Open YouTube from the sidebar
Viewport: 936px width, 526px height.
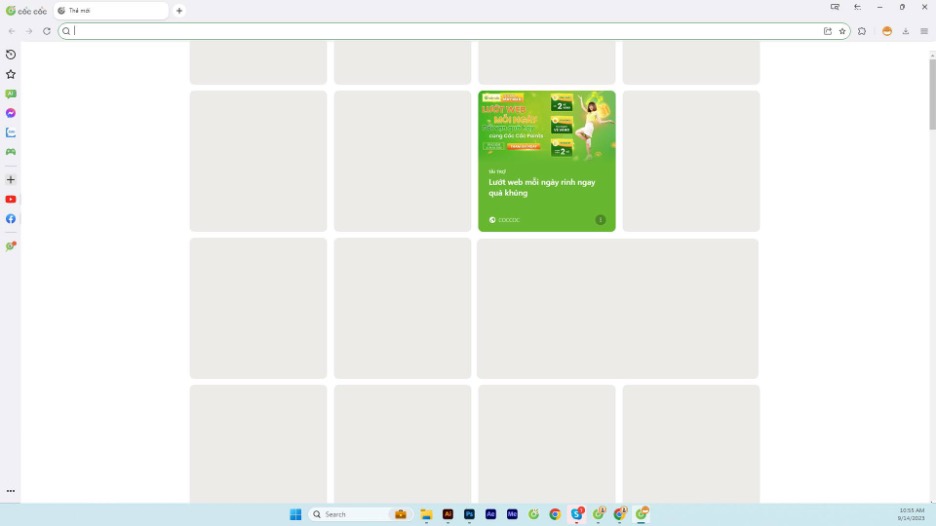click(11, 199)
